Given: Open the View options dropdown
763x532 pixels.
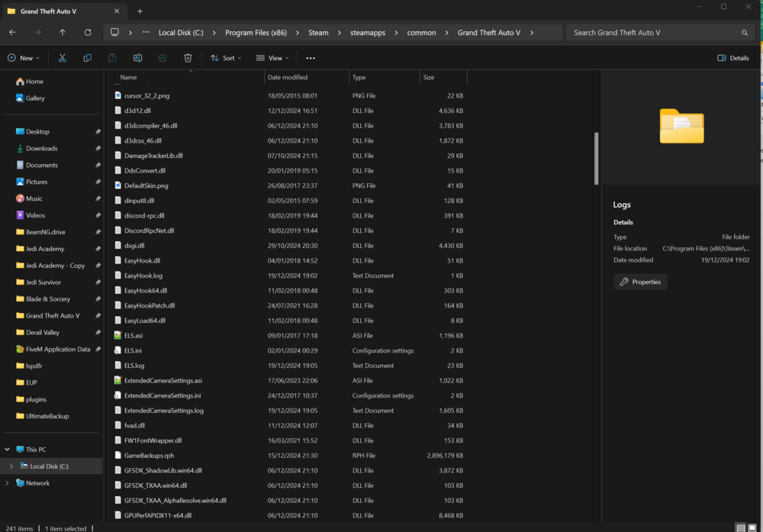Looking at the screenshot, I should (272, 57).
